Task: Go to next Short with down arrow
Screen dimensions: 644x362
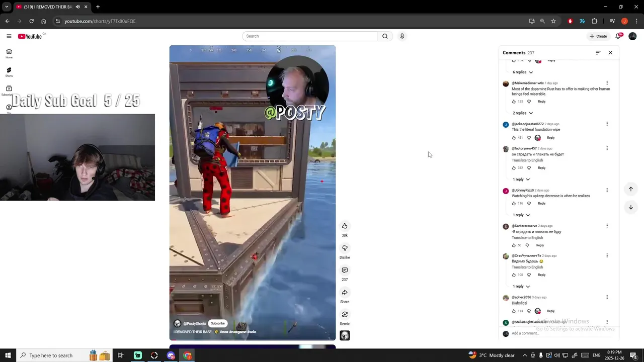Action: 630,207
